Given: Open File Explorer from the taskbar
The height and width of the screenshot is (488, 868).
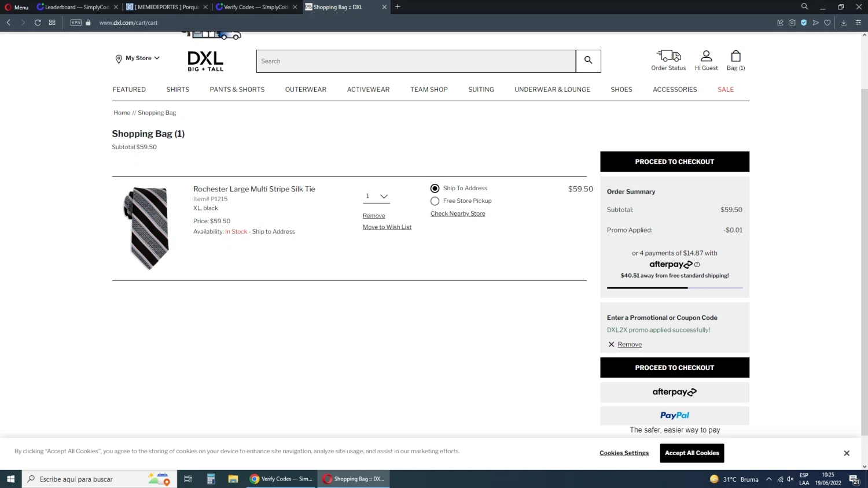Looking at the screenshot, I should 233,479.
